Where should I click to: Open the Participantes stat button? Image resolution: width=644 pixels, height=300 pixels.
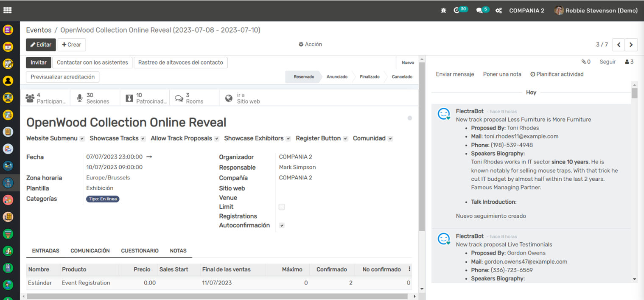(45, 98)
